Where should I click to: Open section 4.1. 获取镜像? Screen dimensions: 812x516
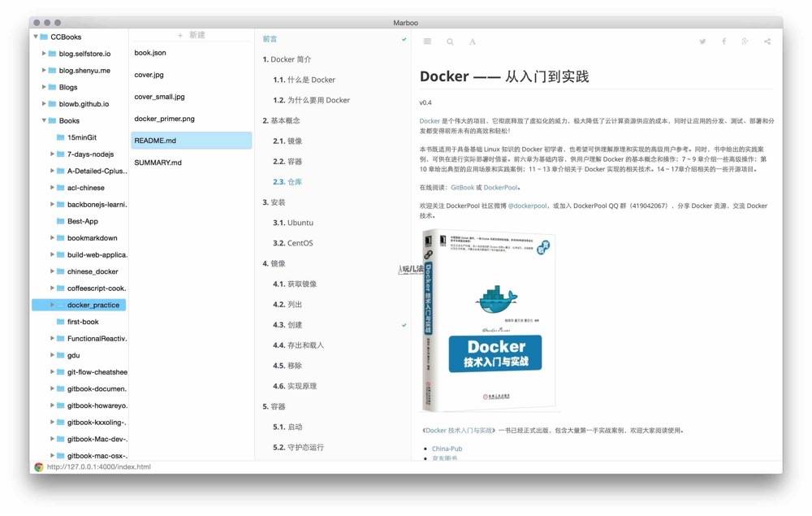coord(295,284)
